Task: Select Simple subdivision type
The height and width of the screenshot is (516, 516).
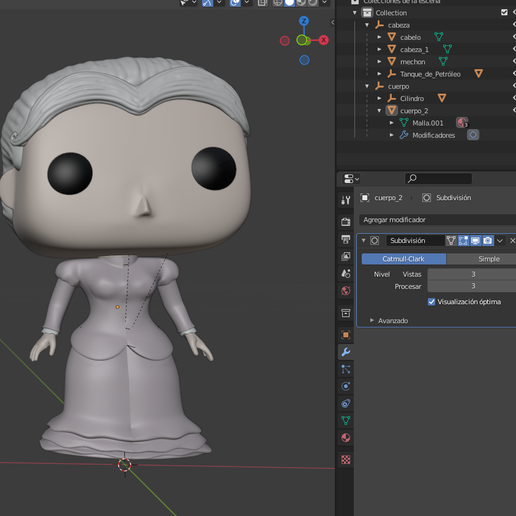Action: [x=481, y=259]
